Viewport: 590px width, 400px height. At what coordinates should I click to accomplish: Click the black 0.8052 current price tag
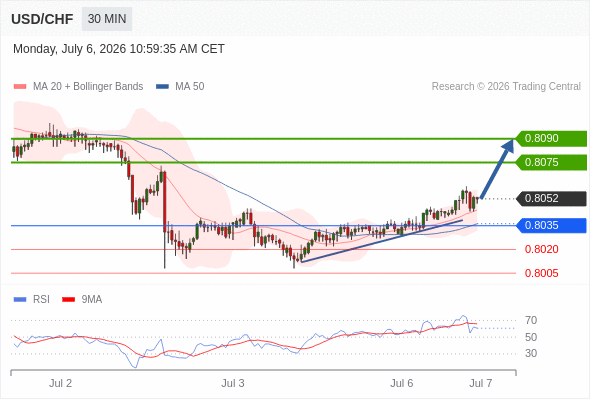pos(551,198)
